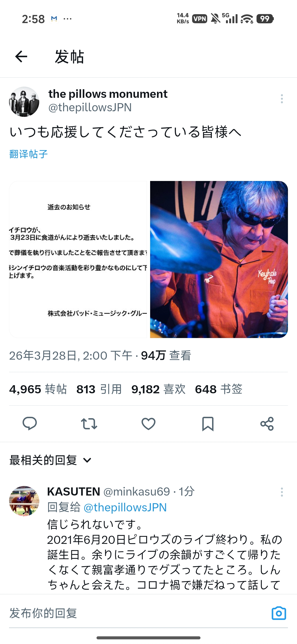The image size is (297, 644).
Task: Tap the share icon
Action: coord(267,424)
